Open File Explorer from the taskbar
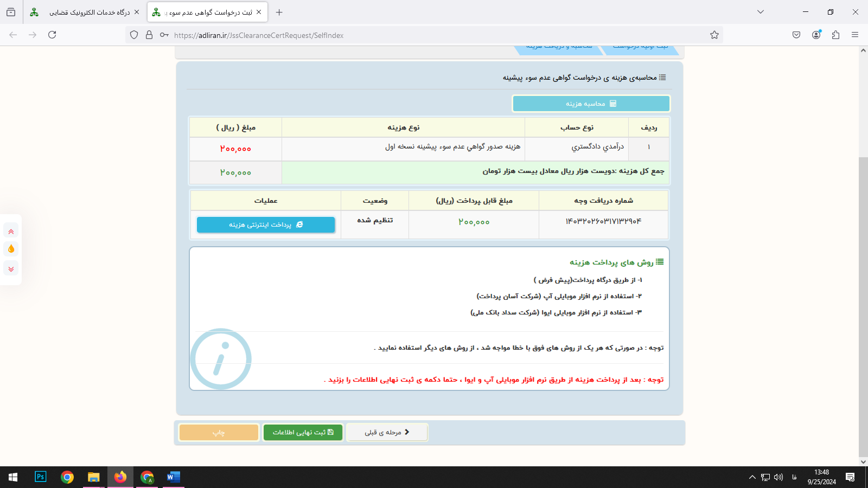The image size is (868, 488). [94, 477]
